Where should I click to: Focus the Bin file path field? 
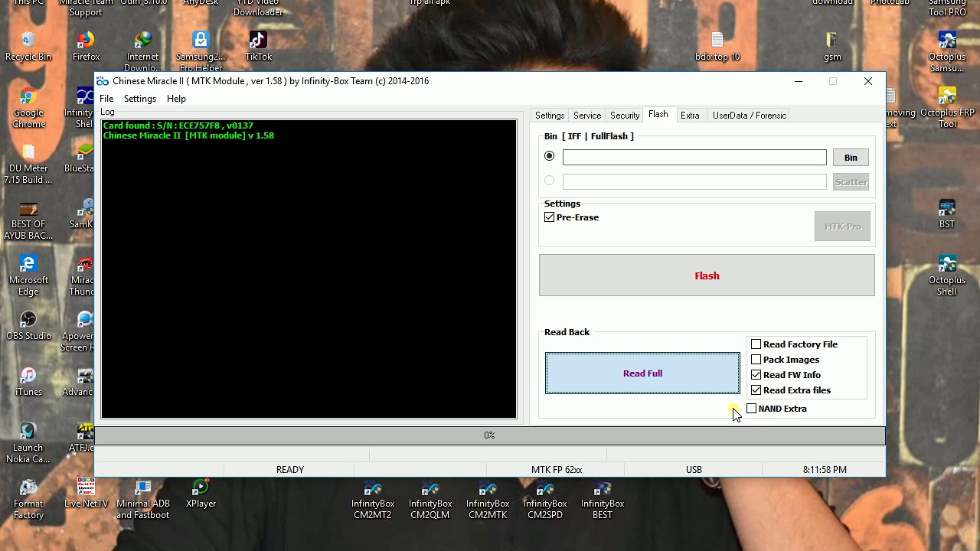[x=694, y=157]
